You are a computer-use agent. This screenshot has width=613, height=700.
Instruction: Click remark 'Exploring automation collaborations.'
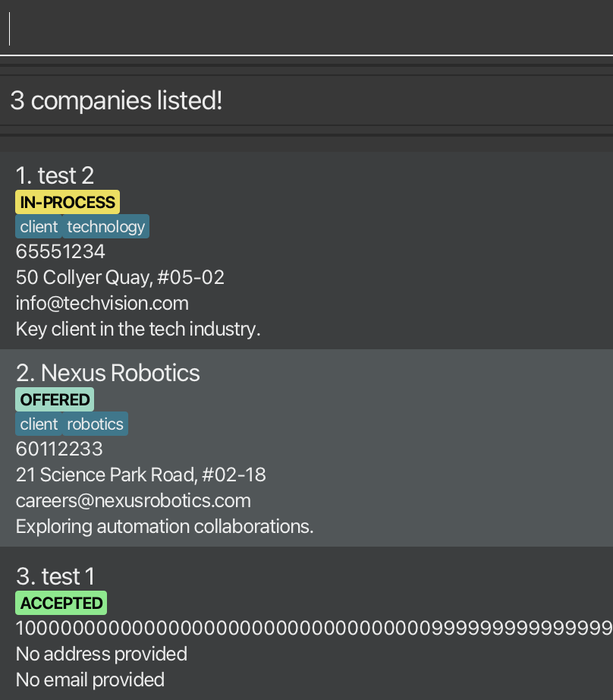click(165, 527)
